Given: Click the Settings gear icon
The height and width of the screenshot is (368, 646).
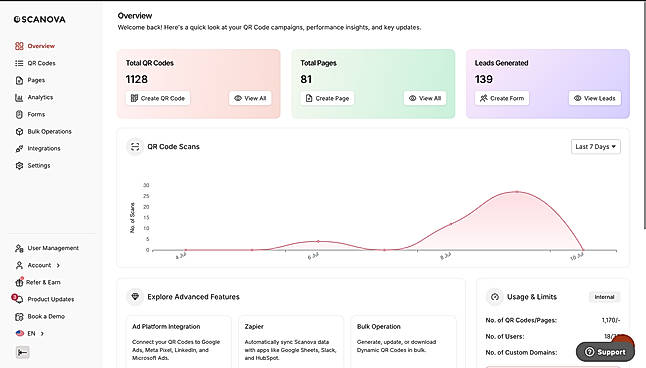Looking at the screenshot, I should (x=19, y=166).
